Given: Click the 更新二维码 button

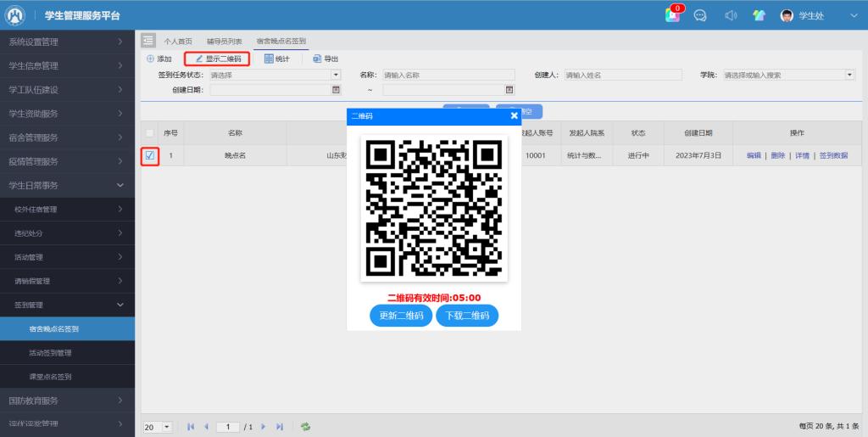Looking at the screenshot, I should (401, 316).
